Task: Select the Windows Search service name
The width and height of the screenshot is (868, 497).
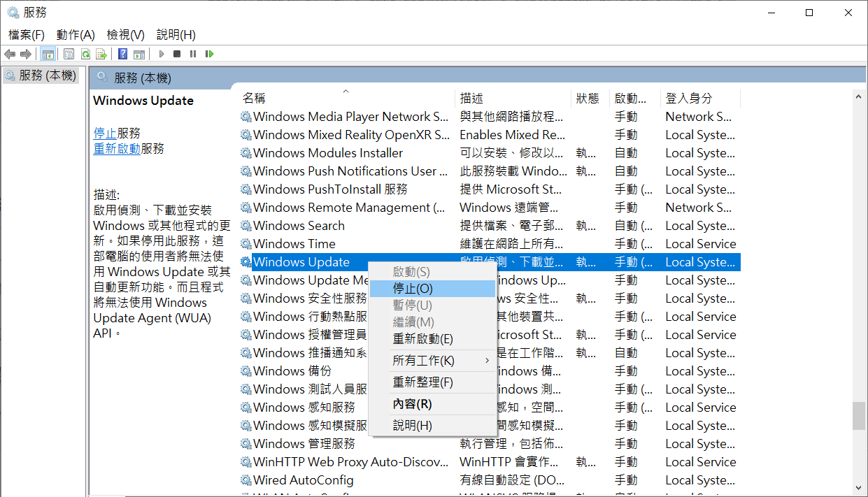Action: coord(299,226)
